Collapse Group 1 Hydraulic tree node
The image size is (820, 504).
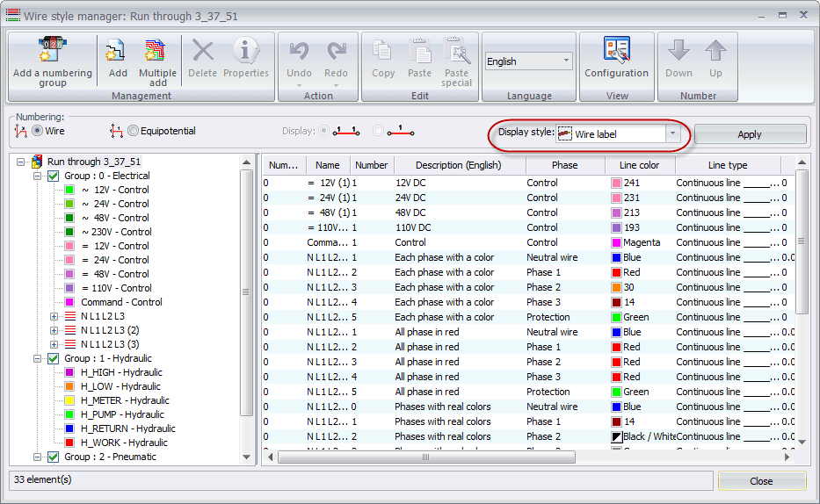37,359
